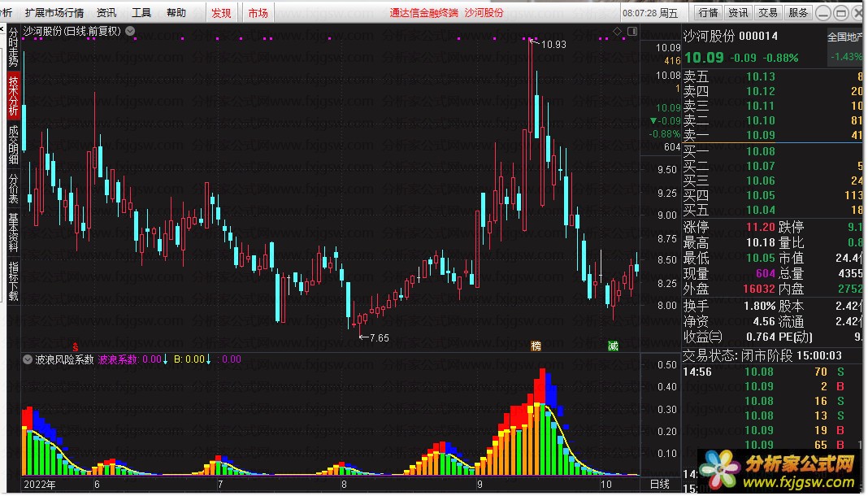The width and height of the screenshot is (868, 496).
Task: Click the 卖一 10.09 order row
Action: coord(772,134)
